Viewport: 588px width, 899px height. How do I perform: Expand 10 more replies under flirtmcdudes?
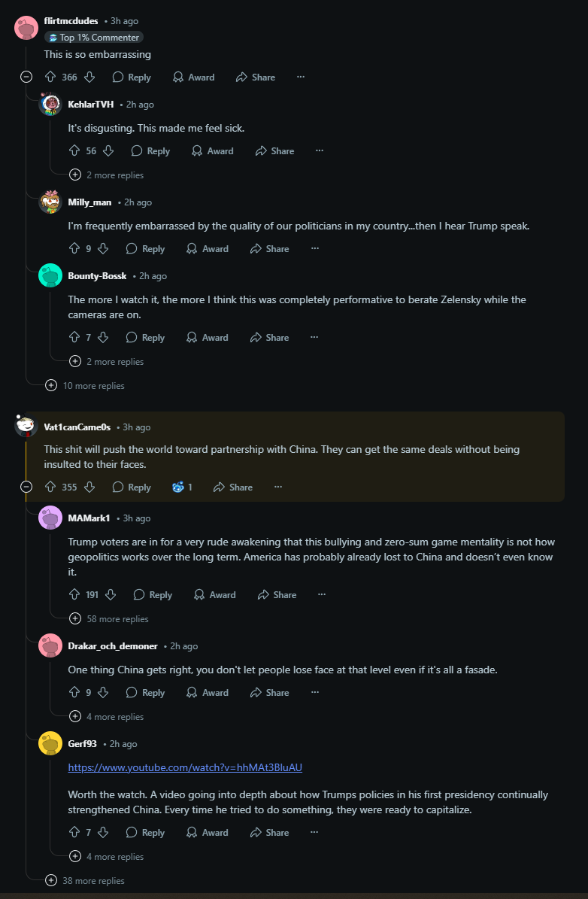coord(85,385)
